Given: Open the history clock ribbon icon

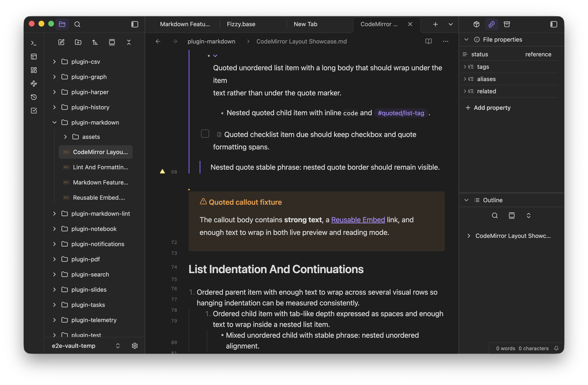Looking at the screenshot, I should pyautogui.click(x=34, y=97).
